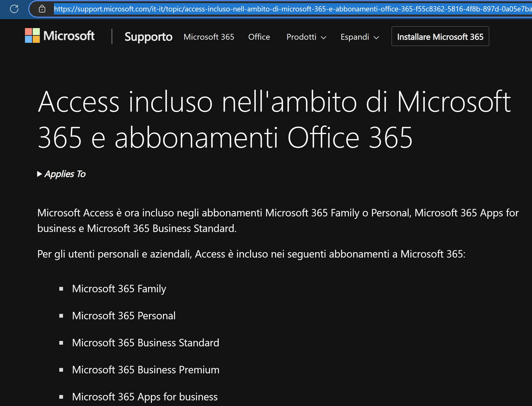
Task: Click the page title heading
Action: click(274, 119)
